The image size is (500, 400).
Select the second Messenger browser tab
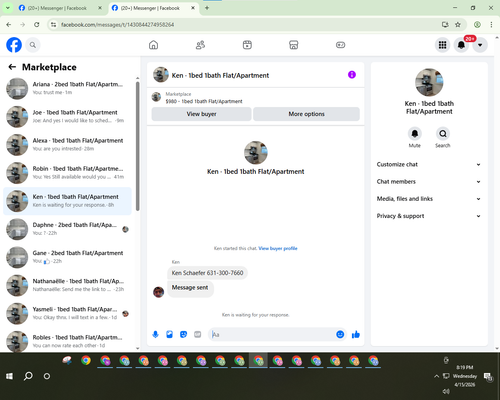pos(153,8)
